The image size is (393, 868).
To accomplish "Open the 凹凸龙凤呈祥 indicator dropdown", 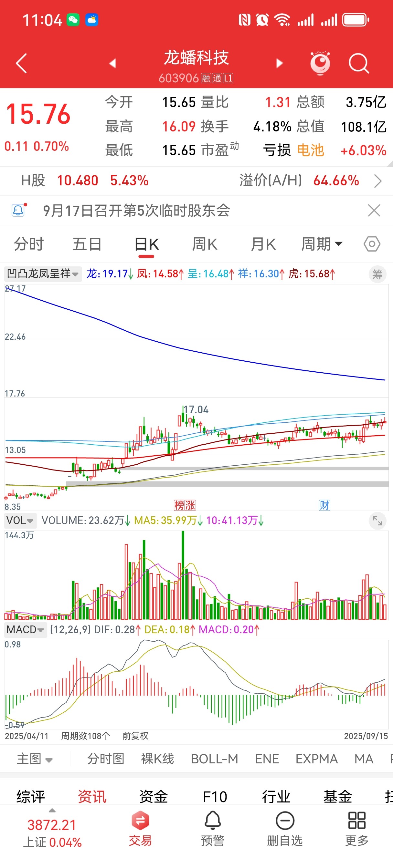I will [43, 273].
